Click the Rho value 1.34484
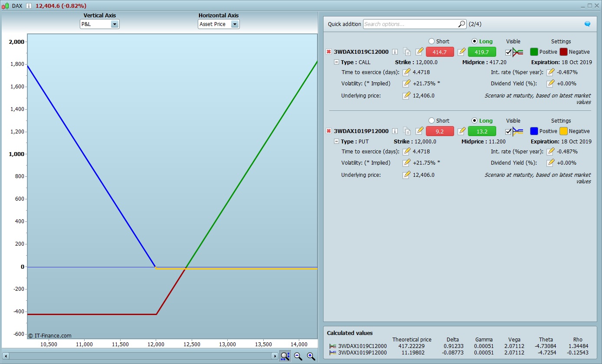Viewport: 602px width, 364px height. [579, 346]
